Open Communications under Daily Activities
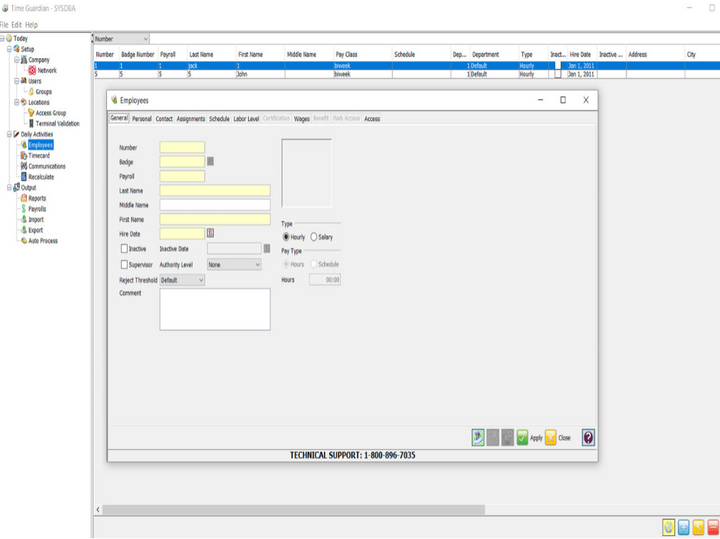This screenshot has height=539, width=720. coord(46,166)
